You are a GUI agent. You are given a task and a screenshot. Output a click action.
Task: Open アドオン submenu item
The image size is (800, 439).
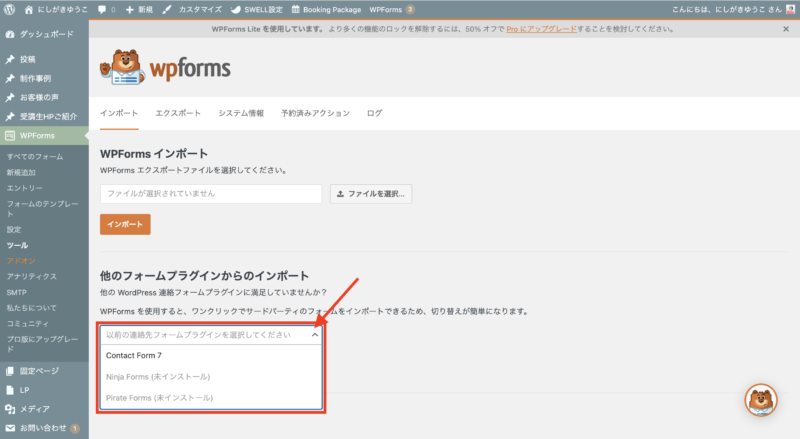pyautogui.click(x=21, y=261)
